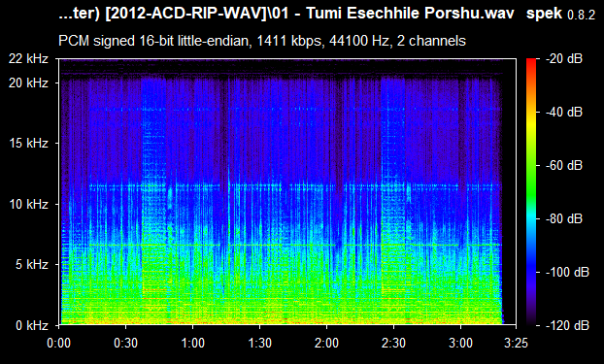Image resolution: width=604 pixels, height=364 pixels.
Task: Click the 3:00 time axis label
Action: coord(460,343)
